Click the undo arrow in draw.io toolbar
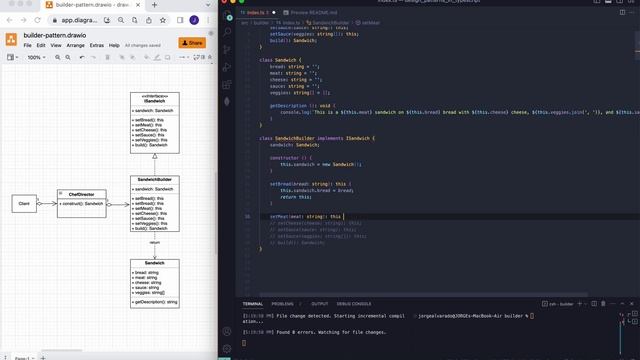This screenshot has width=640, height=360. 82,58
